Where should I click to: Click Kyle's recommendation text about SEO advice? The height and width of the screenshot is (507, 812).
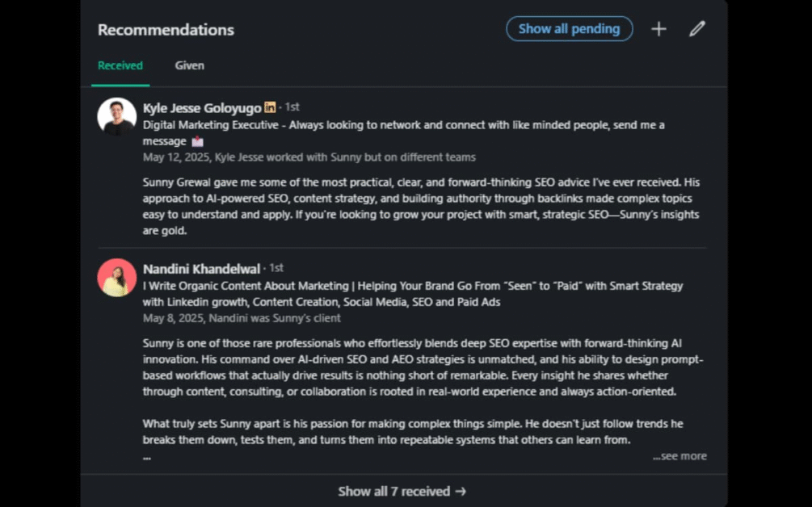421,207
